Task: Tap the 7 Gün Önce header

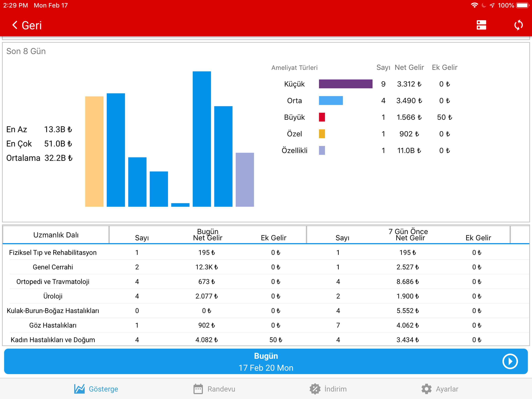Action: click(x=408, y=231)
